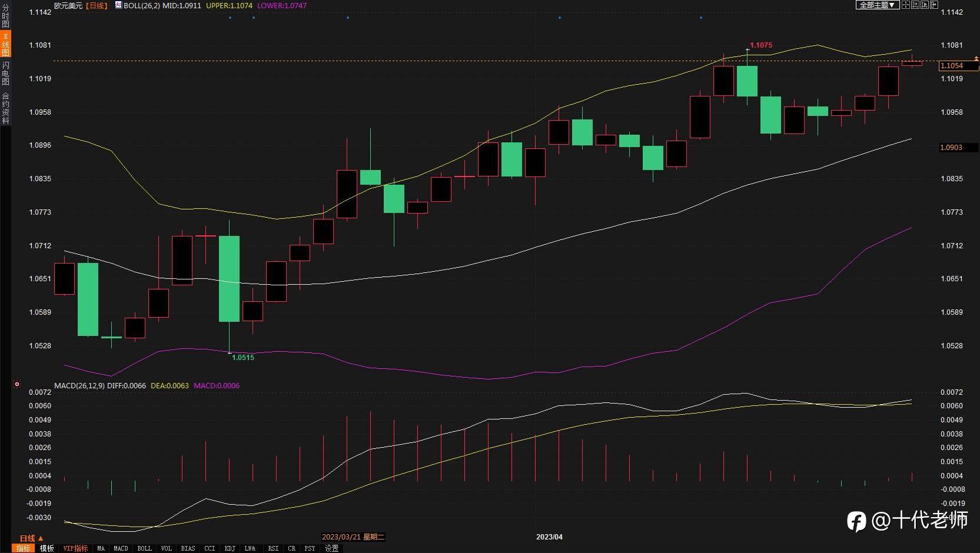The image size is (980, 553).
Task: Apply the MACD indicator from bottom bar
Action: pos(121,548)
